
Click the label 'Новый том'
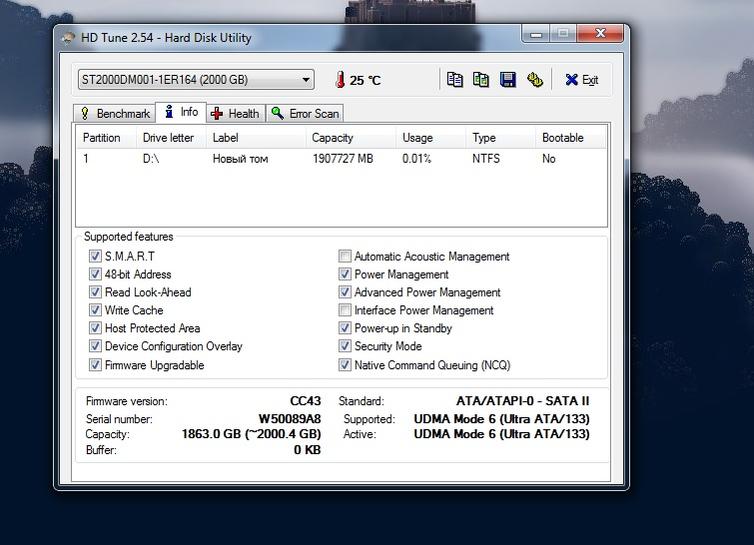[240, 159]
